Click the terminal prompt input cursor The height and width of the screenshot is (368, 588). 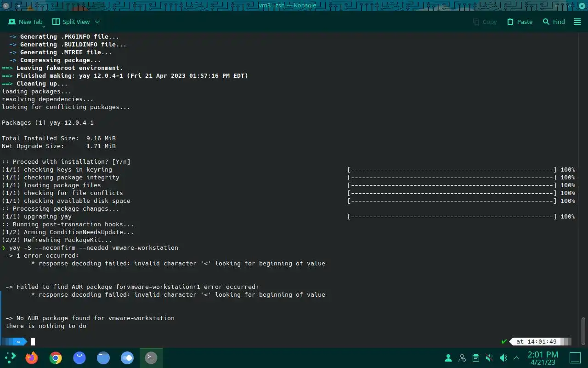pyautogui.click(x=33, y=341)
